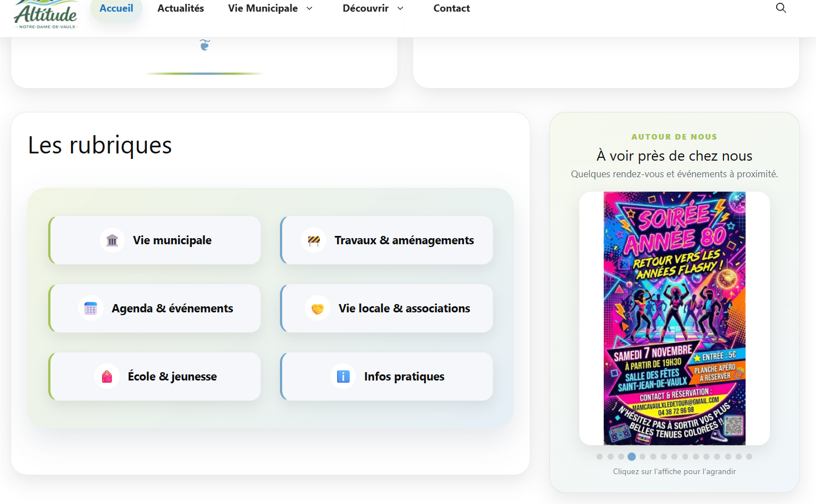Select the second carousel pagination dot

pyautogui.click(x=610, y=457)
